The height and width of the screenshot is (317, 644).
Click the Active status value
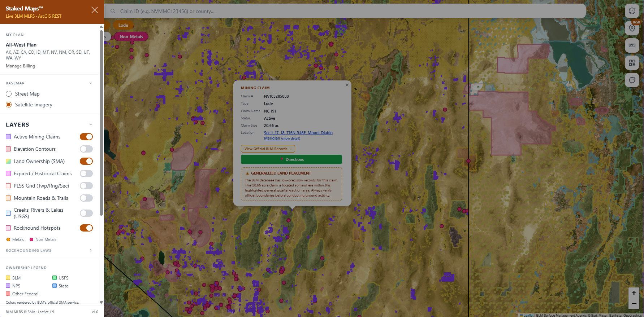(269, 118)
